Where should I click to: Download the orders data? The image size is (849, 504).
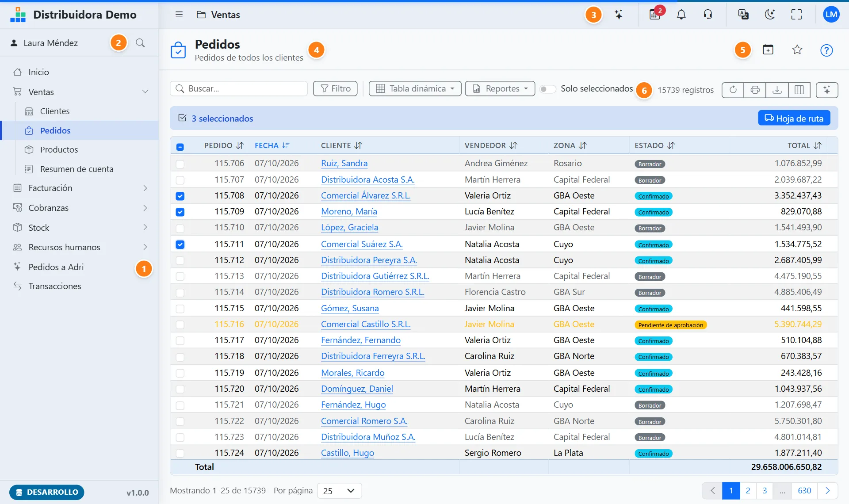tap(777, 90)
